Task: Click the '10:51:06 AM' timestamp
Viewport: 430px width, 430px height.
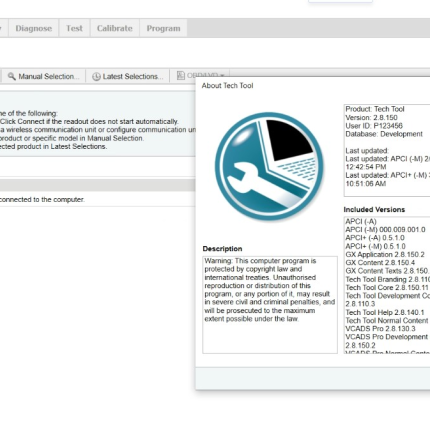Action: click(x=366, y=184)
